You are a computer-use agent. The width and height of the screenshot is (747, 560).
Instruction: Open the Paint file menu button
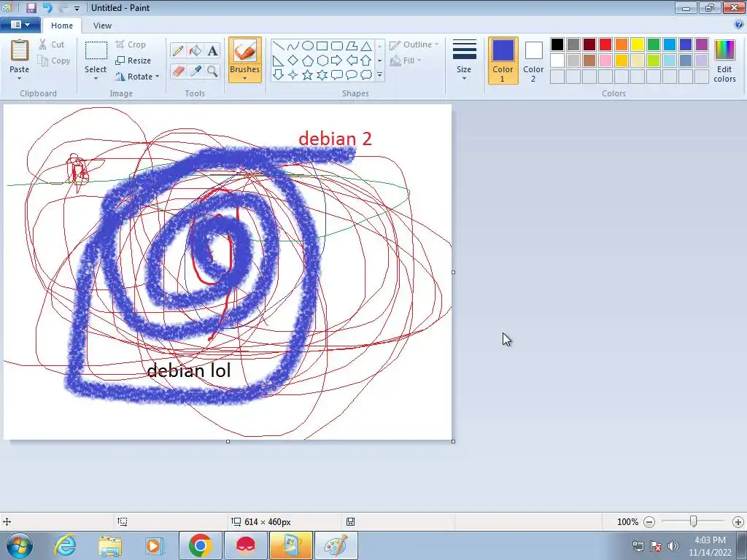point(20,25)
